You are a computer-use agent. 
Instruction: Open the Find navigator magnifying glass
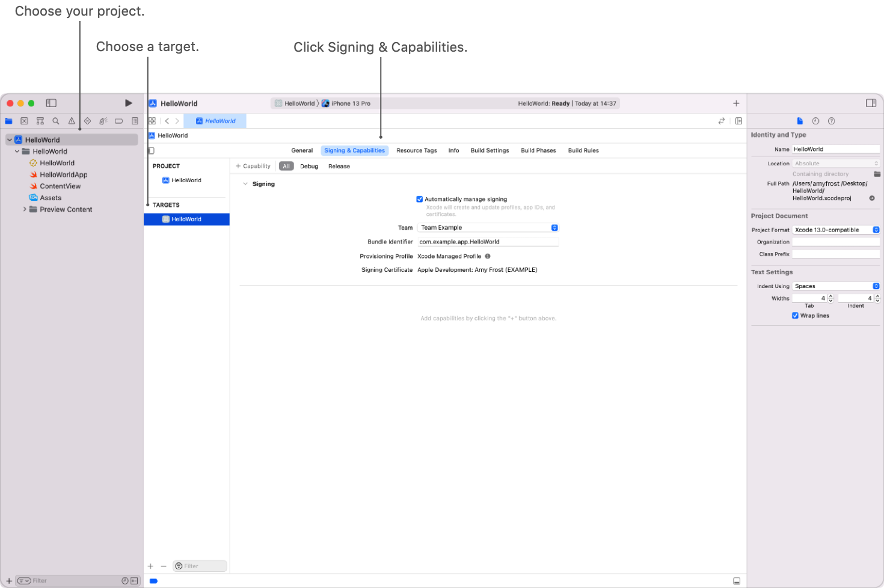coord(55,120)
